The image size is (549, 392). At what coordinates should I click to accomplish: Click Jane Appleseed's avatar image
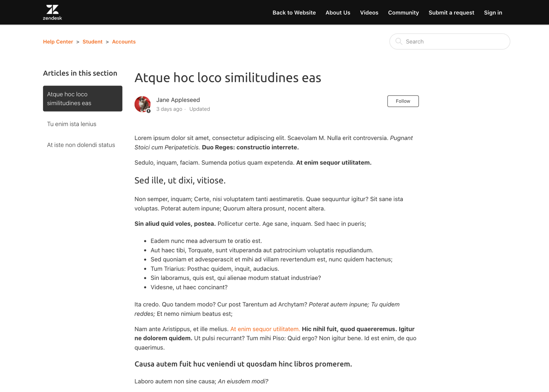[x=142, y=104]
